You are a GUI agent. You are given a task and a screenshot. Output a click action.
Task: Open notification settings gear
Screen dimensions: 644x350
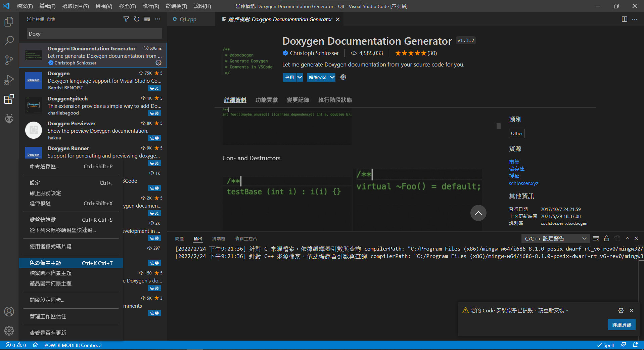coord(621,310)
